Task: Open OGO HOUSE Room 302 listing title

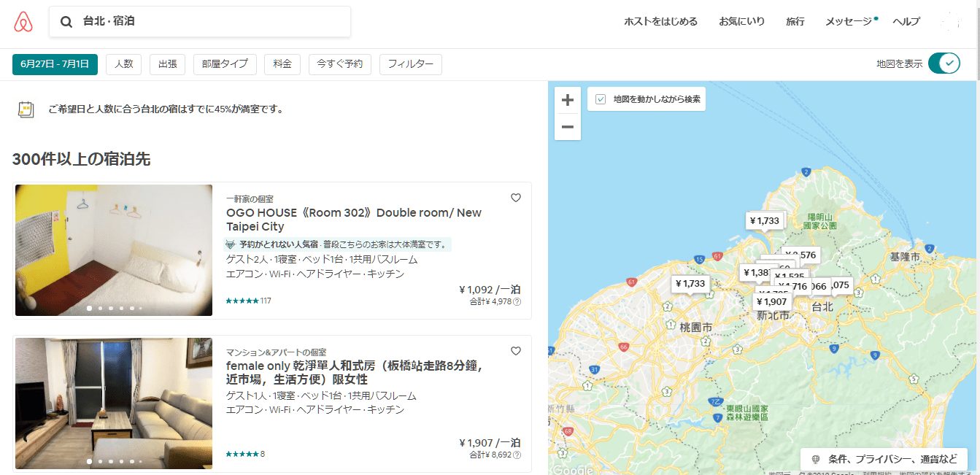Action: click(x=354, y=220)
